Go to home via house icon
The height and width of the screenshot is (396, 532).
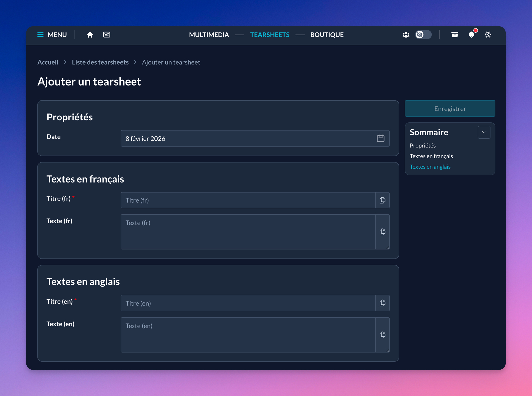pos(90,35)
